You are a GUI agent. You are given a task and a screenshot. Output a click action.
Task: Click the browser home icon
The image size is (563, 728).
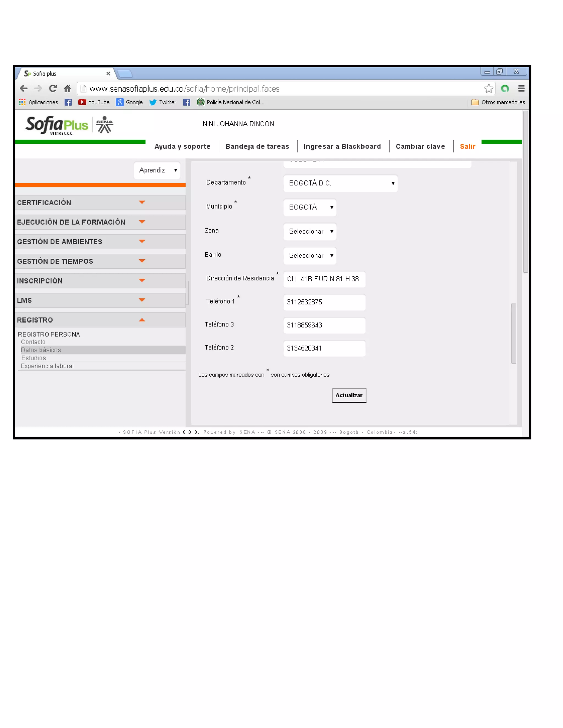tap(67, 88)
